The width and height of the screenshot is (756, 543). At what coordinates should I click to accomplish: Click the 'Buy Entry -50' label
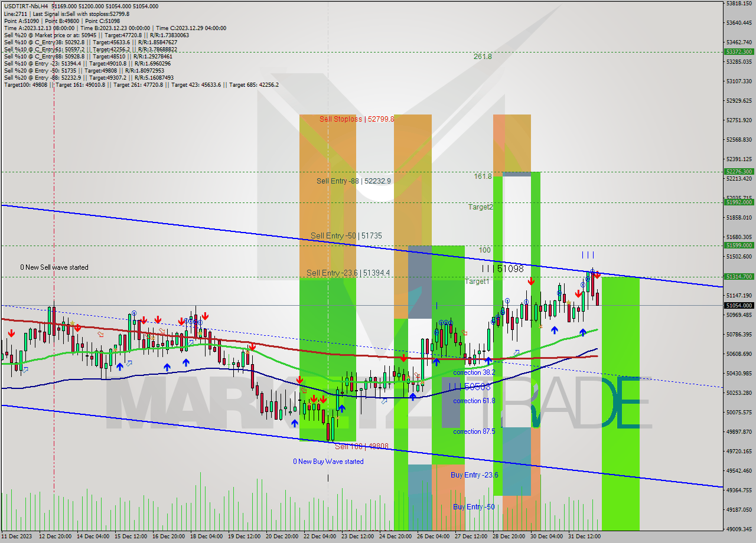click(x=474, y=507)
